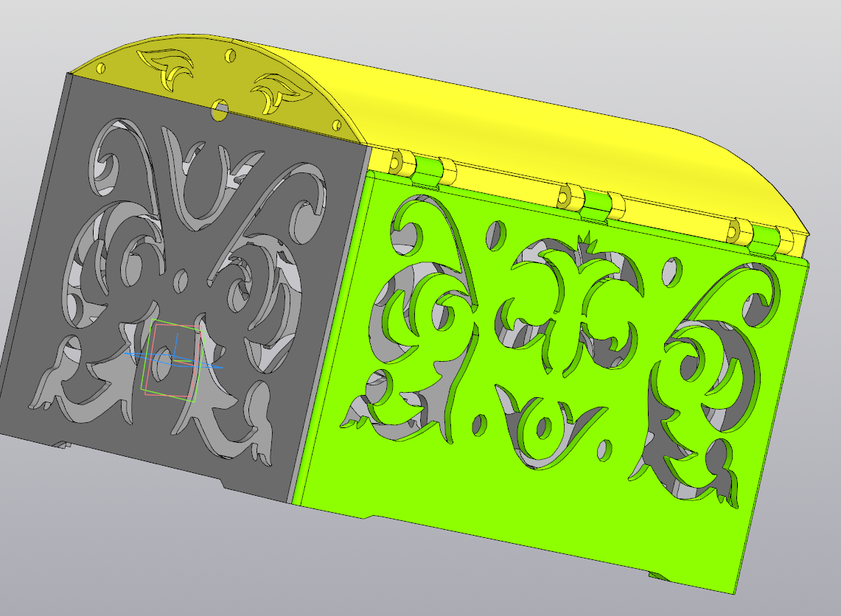Pick the middle hinge between lid and front
This screenshot has width=841, height=616.
pos(591,203)
